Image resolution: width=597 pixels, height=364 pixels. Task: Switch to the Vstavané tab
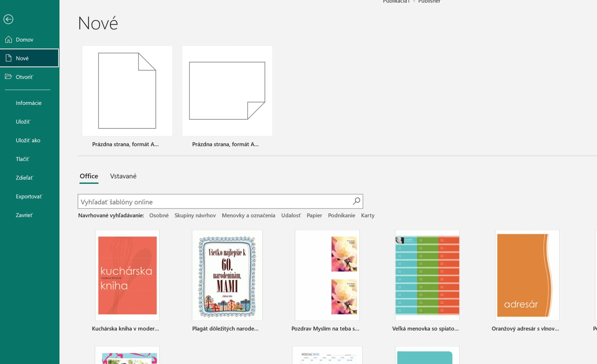(123, 176)
